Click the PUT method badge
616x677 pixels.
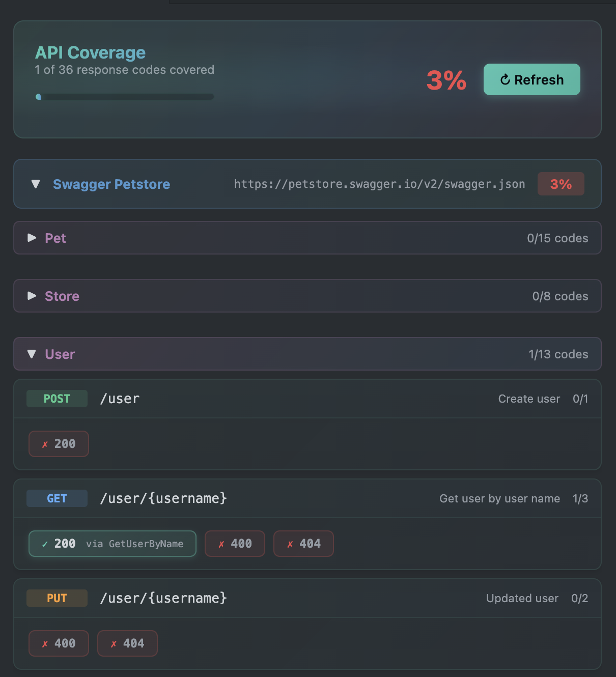pos(57,598)
